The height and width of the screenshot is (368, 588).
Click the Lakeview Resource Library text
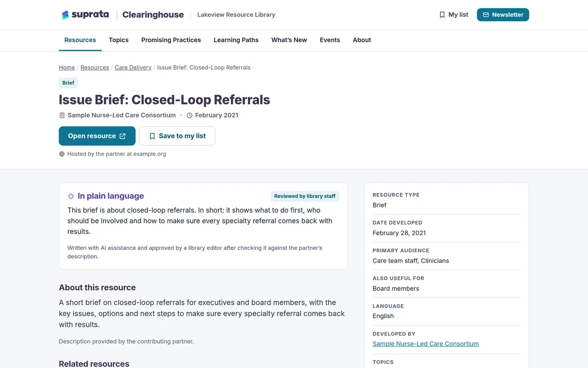click(x=236, y=15)
